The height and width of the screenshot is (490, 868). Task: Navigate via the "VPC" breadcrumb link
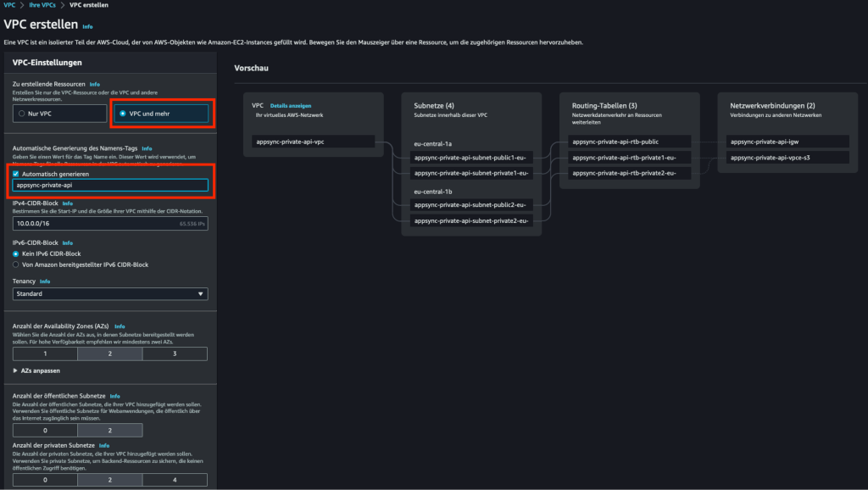[x=10, y=4]
